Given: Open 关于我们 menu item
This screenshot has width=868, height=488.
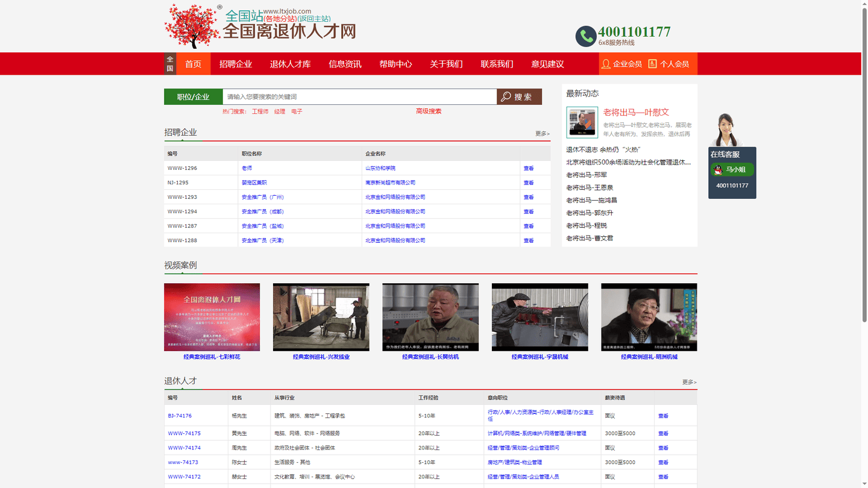Looking at the screenshot, I should (447, 64).
